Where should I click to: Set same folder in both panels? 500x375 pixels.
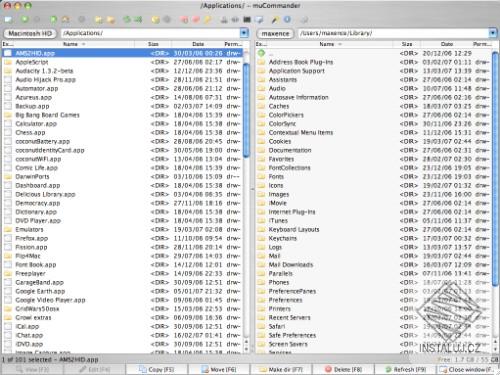pos(138,20)
